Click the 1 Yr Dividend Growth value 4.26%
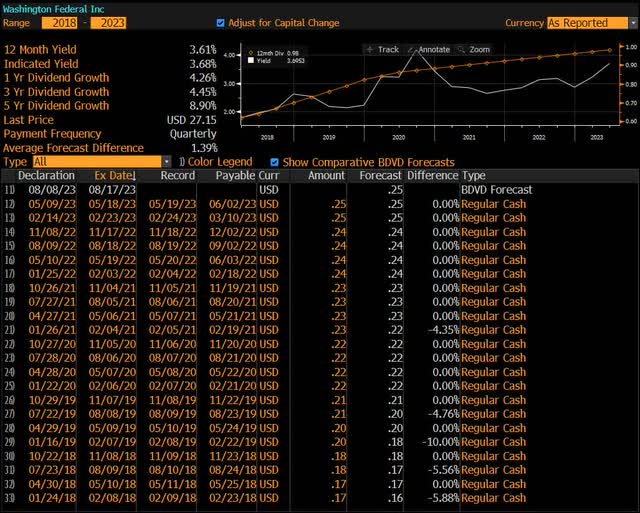This screenshot has width=640, height=513. coord(203,78)
